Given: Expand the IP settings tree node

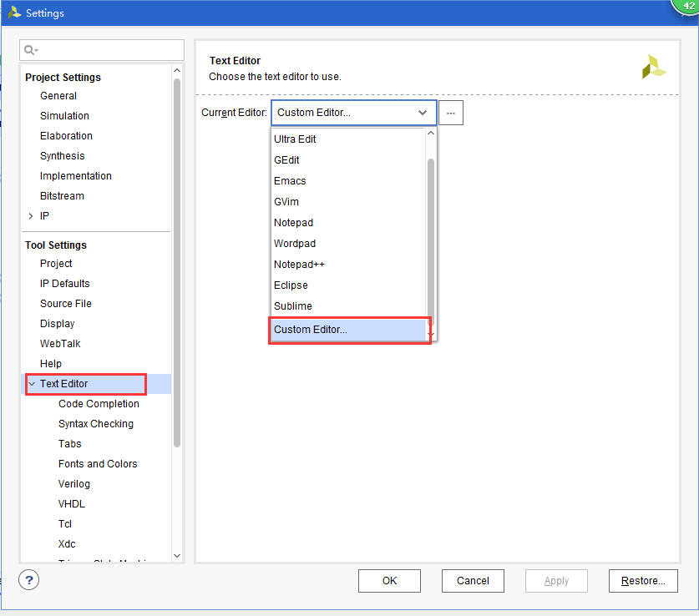Looking at the screenshot, I should click(31, 216).
